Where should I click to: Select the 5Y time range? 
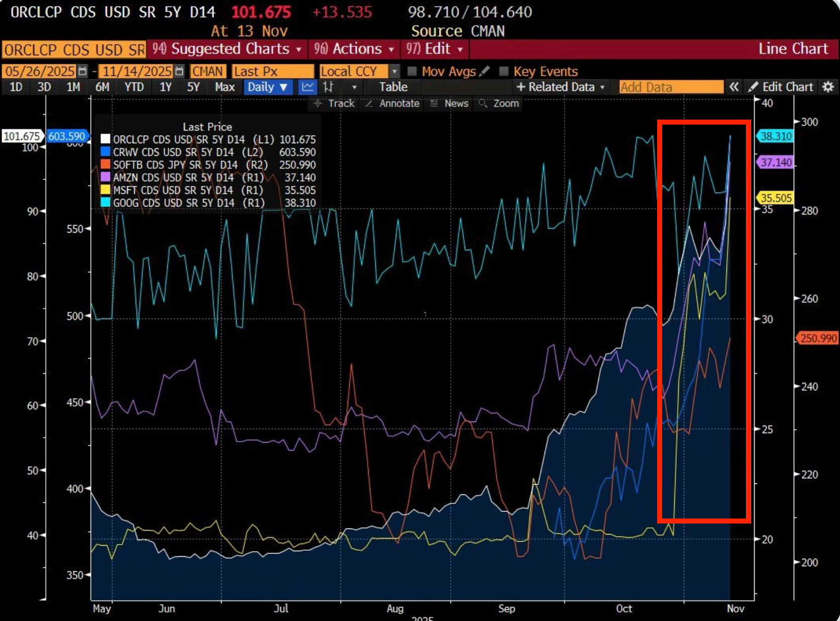tap(193, 87)
